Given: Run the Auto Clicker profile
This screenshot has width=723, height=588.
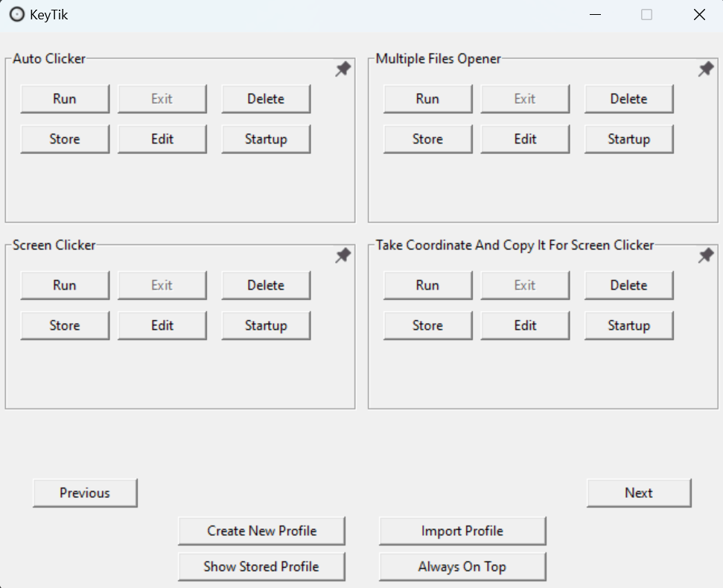Looking at the screenshot, I should pyautogui.click(x=65, y=98).
